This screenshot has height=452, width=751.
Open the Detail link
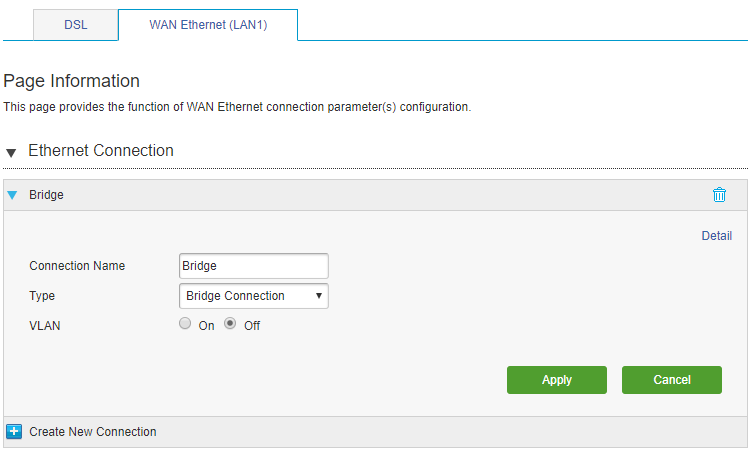717,236
